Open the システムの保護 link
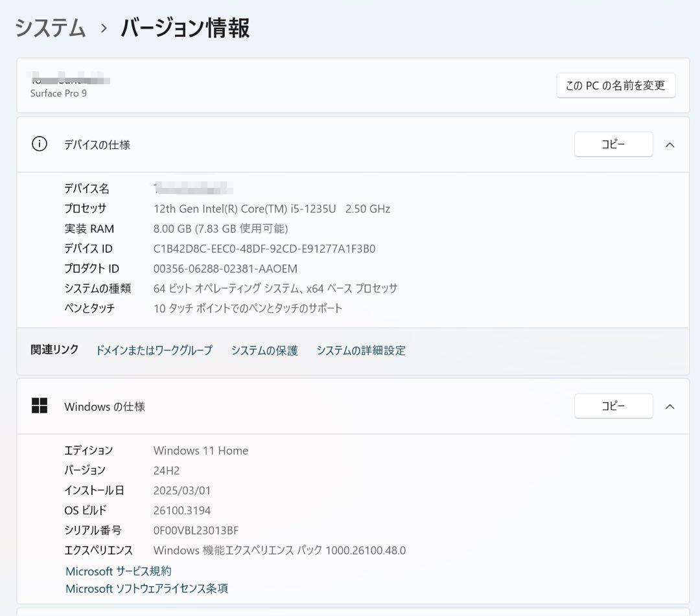The width and height of the screenshot is (700, 616). [x=264, y=350]
